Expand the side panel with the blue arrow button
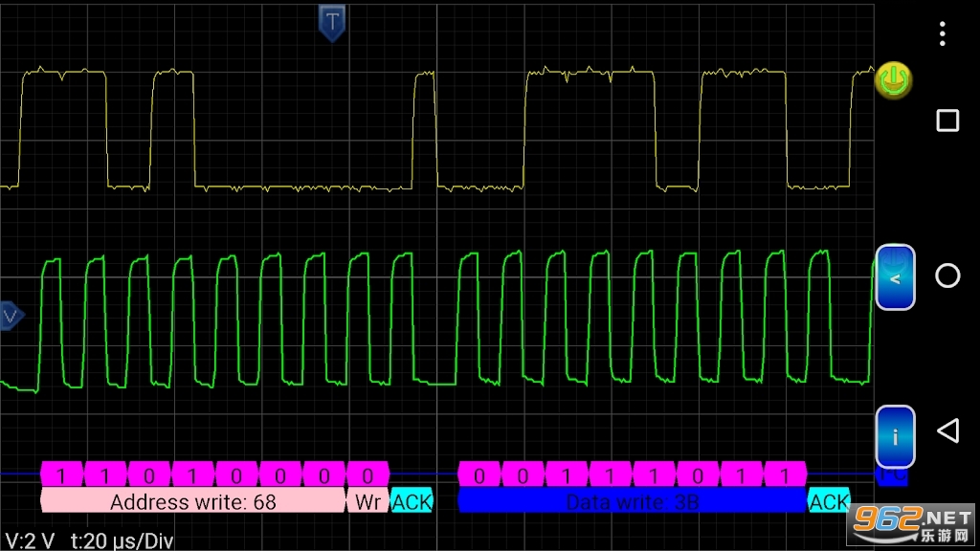This screenshot has width=980, height=551. [x=895, y=277]
